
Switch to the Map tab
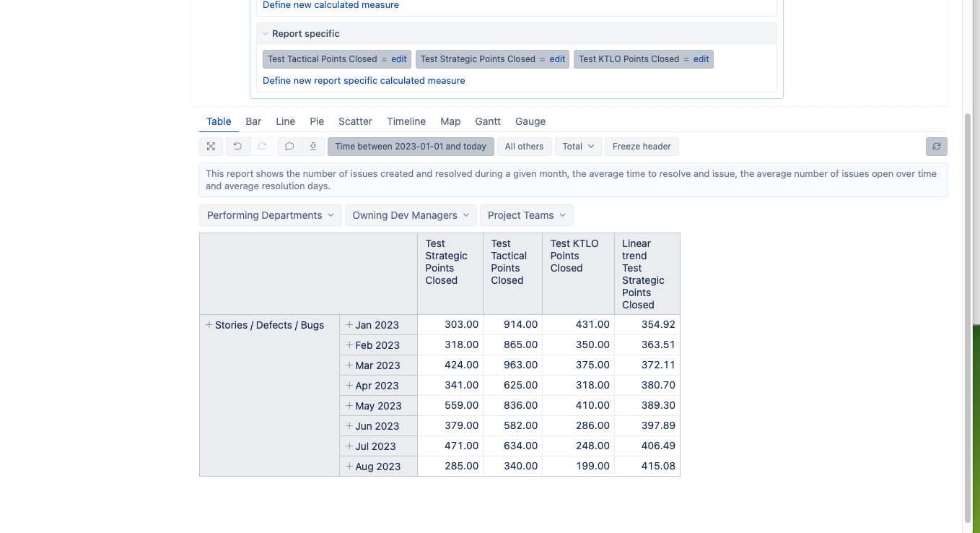[450, 121]
